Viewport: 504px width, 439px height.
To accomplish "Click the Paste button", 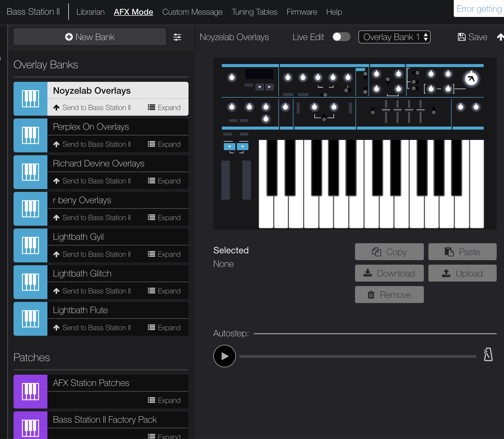I will (463, 252).
